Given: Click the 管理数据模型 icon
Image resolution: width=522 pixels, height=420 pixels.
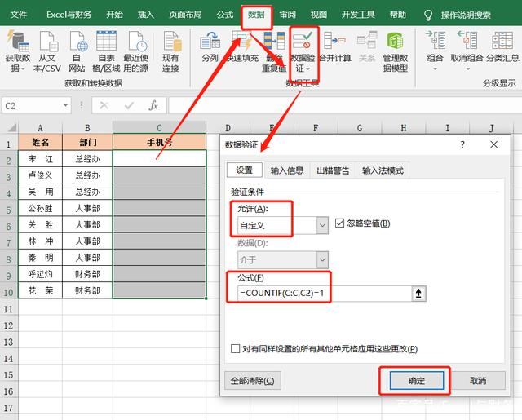Looking at the screenshot, I should [396, 42].
